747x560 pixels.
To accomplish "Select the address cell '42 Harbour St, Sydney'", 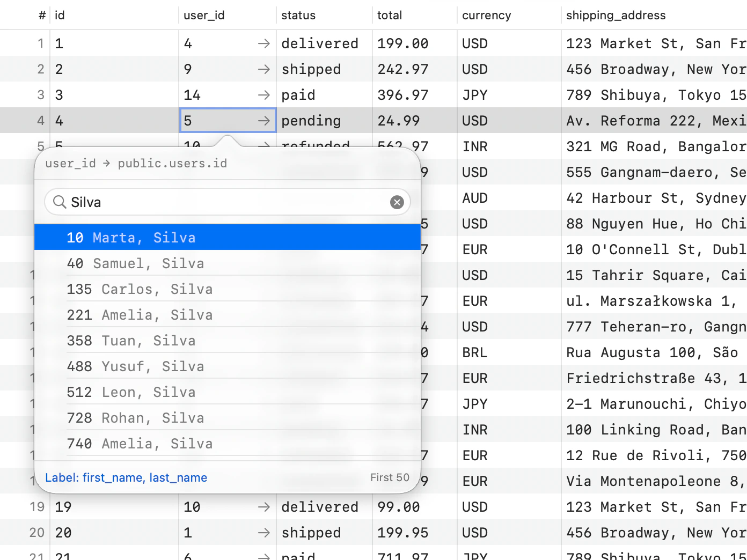I will pyautogui.click(x=654, y=198).
